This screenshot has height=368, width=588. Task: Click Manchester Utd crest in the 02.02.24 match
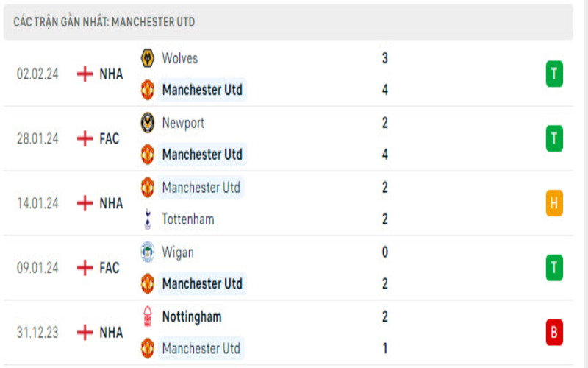point(148,90)
